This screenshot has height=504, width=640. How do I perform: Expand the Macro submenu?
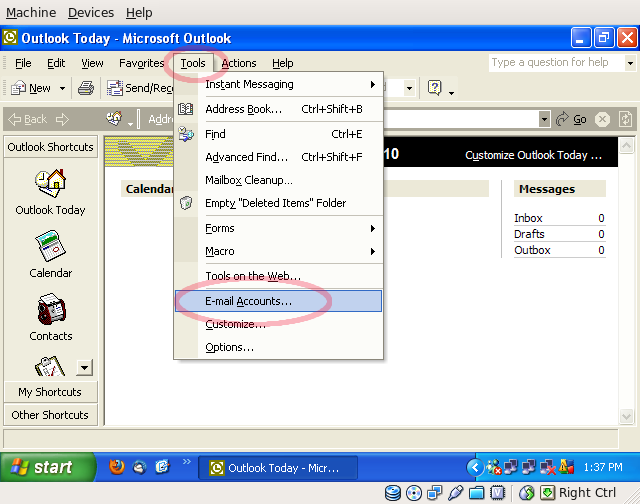click(x=279, y=251)
